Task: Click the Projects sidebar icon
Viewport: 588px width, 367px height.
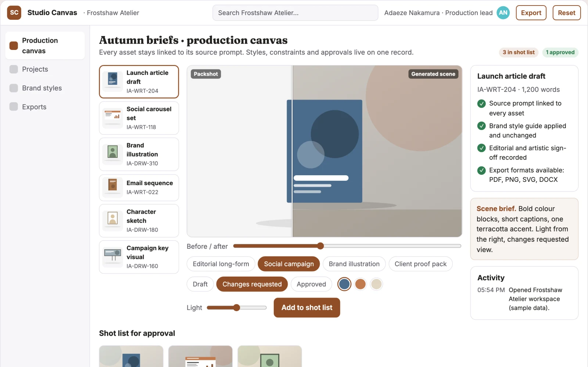Action: pos(14,69)
